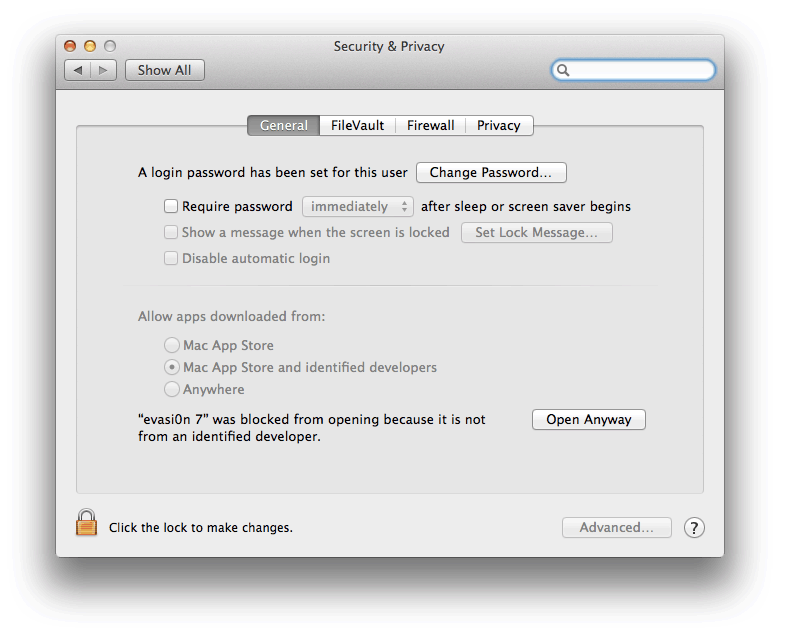Switch to the FileVault tab
Viewport: 787px width, 637px height.
point(357,125)
